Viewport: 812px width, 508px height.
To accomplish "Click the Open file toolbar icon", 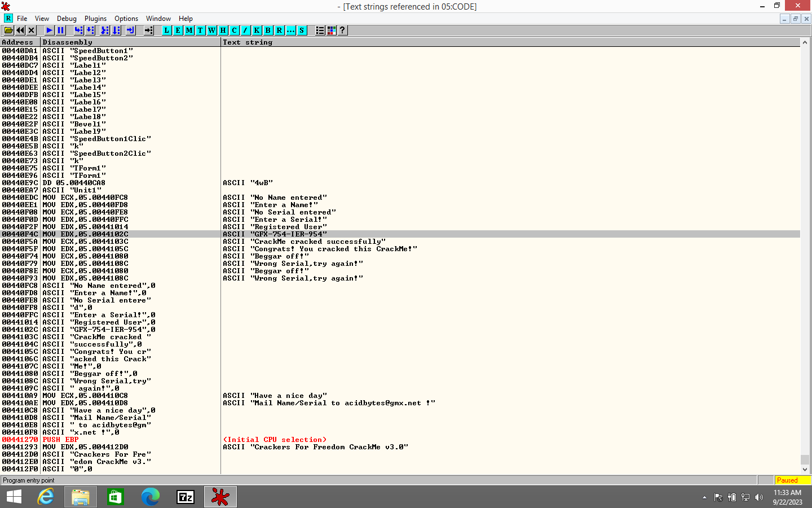I will pyautogui.click(x=9, y=30).
